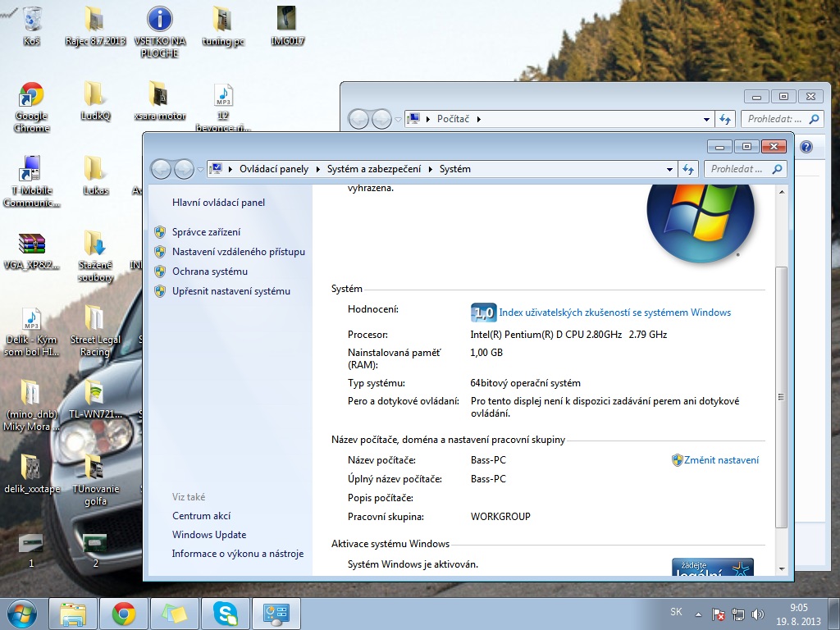Open Nastavení vzdáleného přístupu
This screenshot has width=840, height=630.
pos(238,252)
